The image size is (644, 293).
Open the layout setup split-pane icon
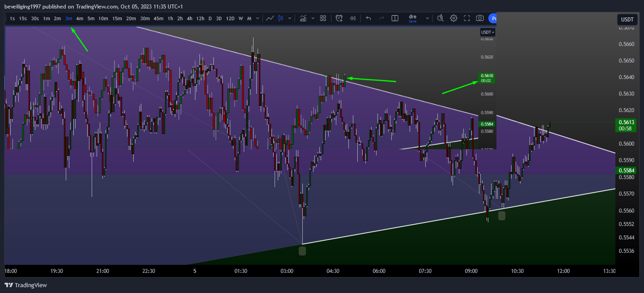[x=395, y=18]
